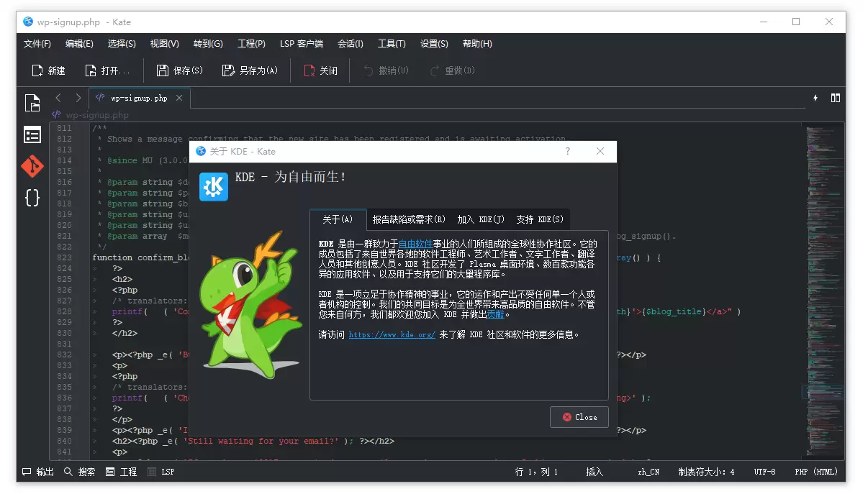Click the 'function confirm_bl' code text
868x494 pixels.
(141, 257)
